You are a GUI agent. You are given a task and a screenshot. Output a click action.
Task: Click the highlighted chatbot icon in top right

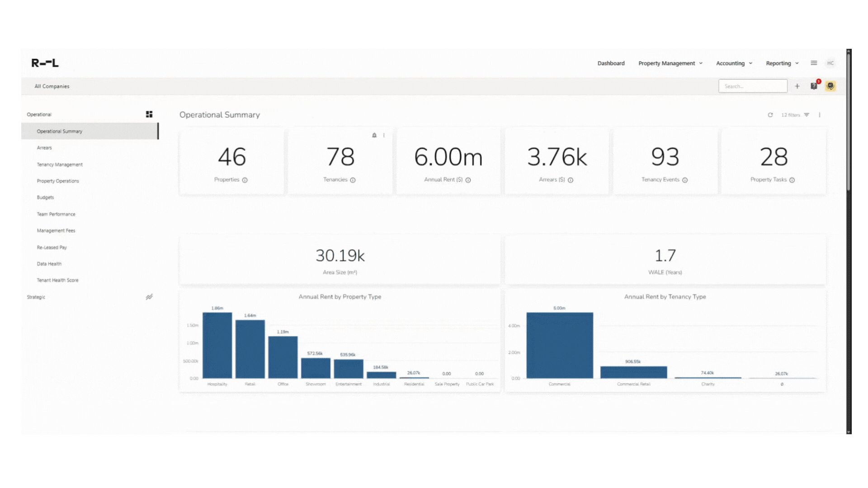click(x=830, y=86)
